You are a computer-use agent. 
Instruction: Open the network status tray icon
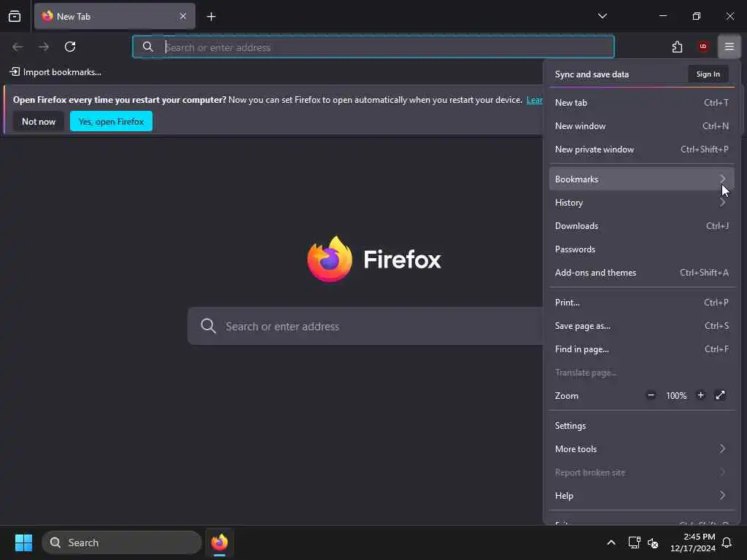(x=634, y=542)
